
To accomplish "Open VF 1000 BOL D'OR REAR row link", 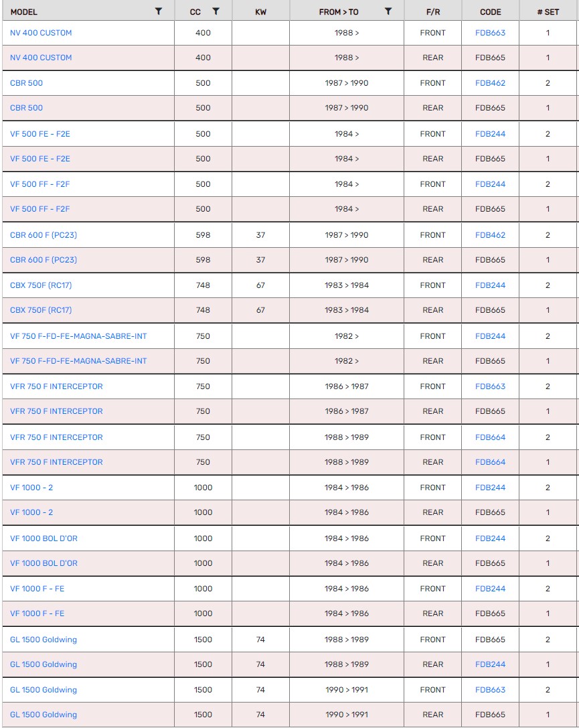I will [44, 563].
